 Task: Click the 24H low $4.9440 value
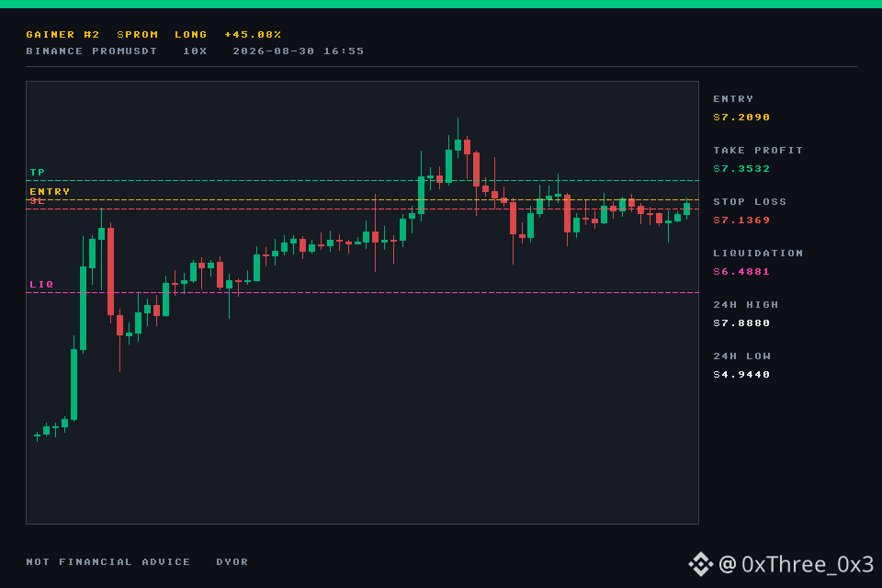(741, 375)
